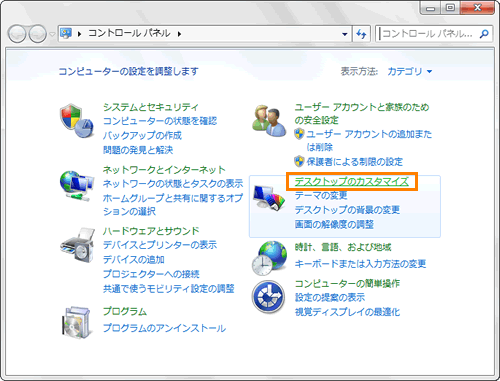Click shield icon beside ユーザー アカウントの追加
Image resolution: width=500 pixels, height=381 pixels.
[299, 134]
